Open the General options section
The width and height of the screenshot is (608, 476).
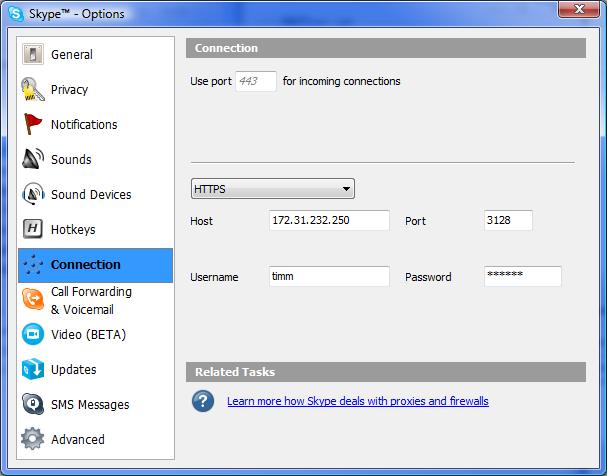95,54
